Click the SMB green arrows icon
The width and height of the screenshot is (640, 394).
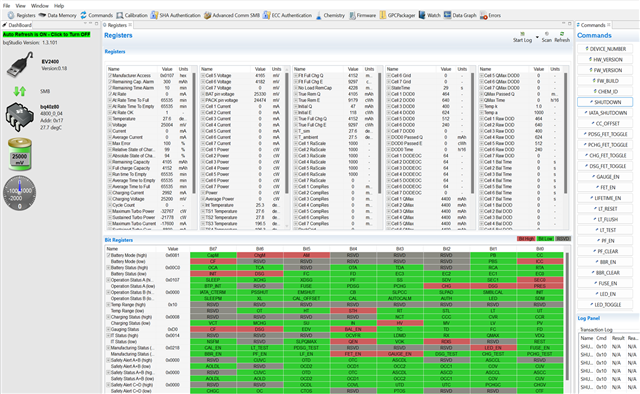20,91
